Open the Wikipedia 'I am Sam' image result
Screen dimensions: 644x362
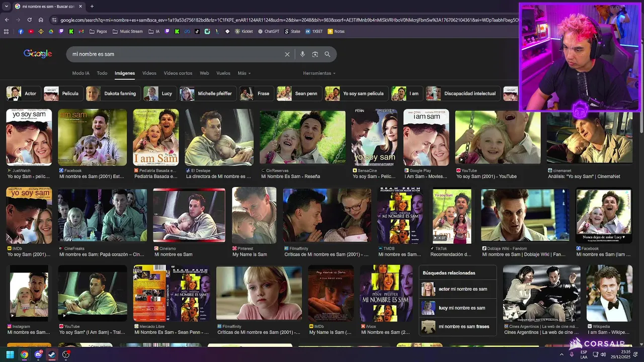pyautogui.click(x=609, y=294)
